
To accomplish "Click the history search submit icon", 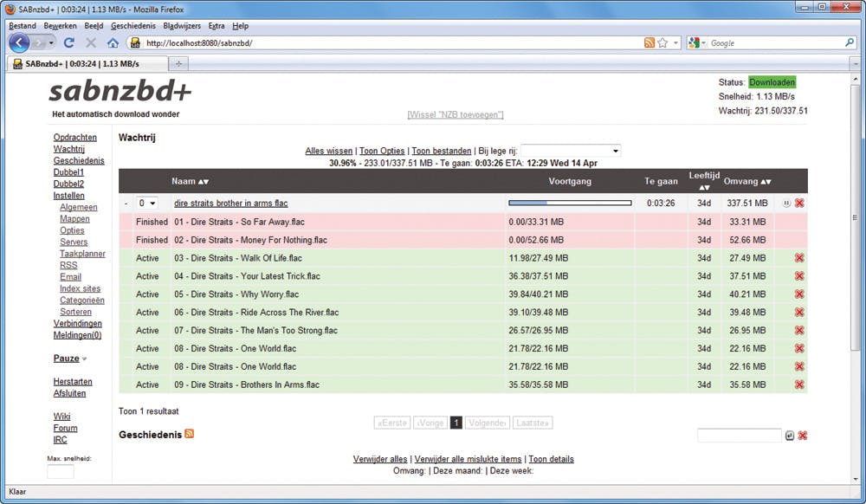I will pyautogui.click(x=790, y=436).
